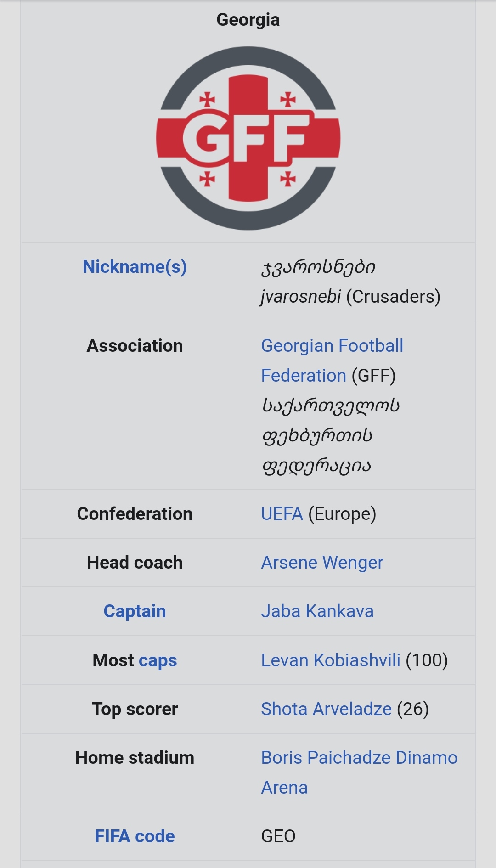Open Arsene Wenger's article link
Screen dimensions: 496x868
(x=322, y=563)
